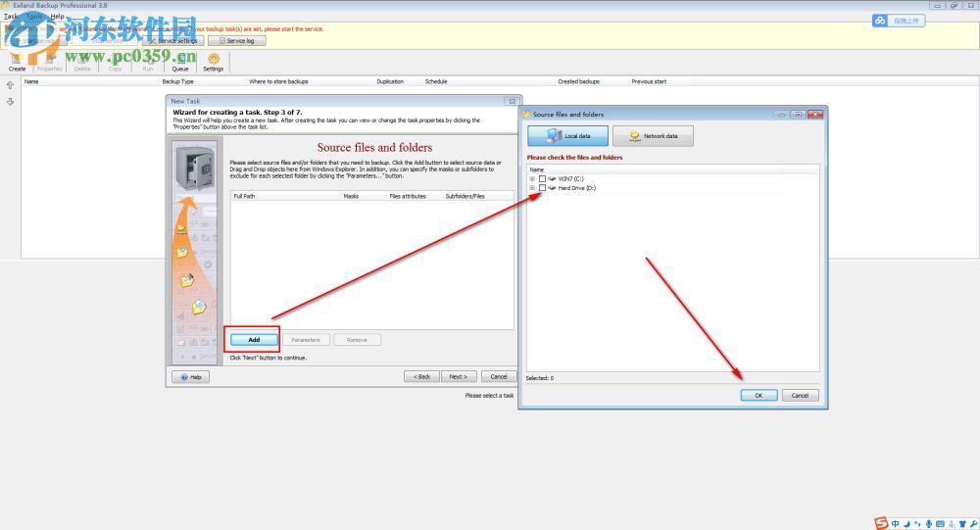Confirm selection with OK in source dialog
This screenshot has width=980, height=530.
click(759, 396)
